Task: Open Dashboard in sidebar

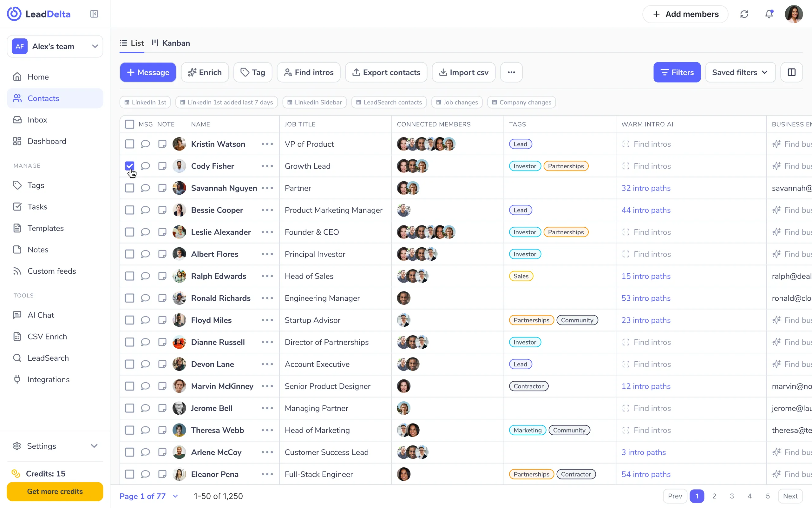Action: tap(55, 142)
